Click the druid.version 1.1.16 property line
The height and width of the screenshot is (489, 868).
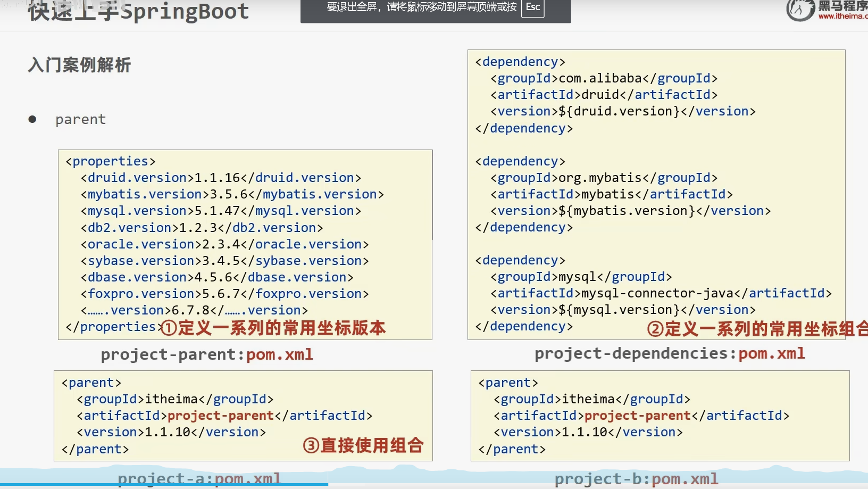[221, 178]
